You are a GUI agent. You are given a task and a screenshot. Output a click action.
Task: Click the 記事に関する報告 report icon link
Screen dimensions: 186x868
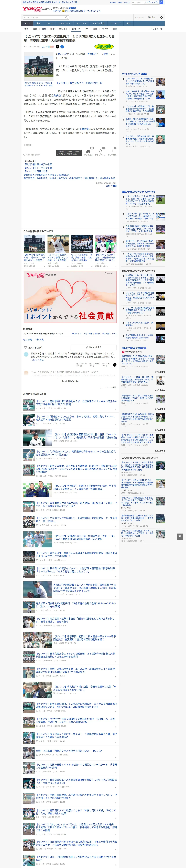(x=32, y=155)
